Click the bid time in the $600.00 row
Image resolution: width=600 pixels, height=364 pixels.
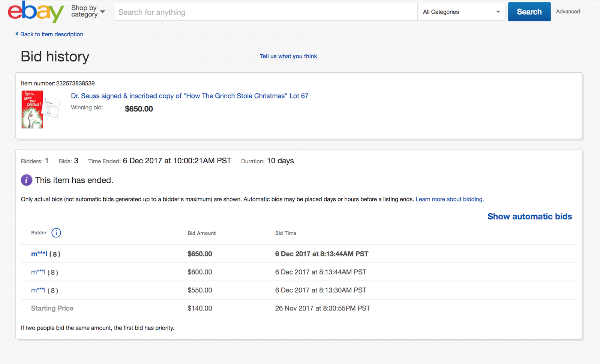321,272
